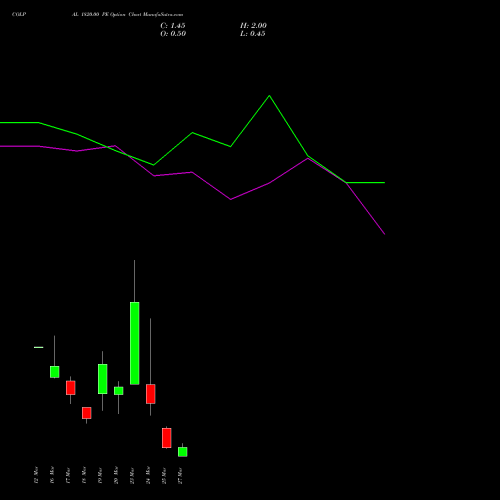Image resolution: width=500 pixels, height=500 pixels.
Task: Click the open value O: 0.50
Action: (173, 34)
